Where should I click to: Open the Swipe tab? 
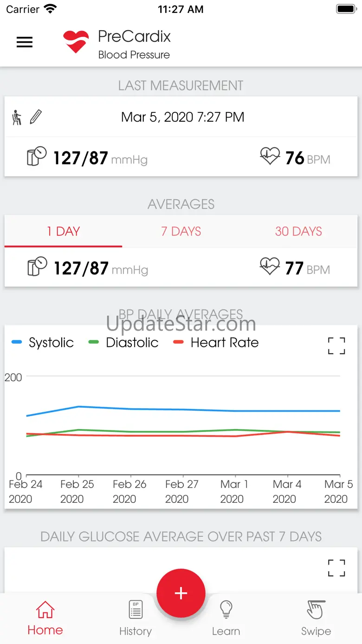pyautogui.click(x=316, y=618)
